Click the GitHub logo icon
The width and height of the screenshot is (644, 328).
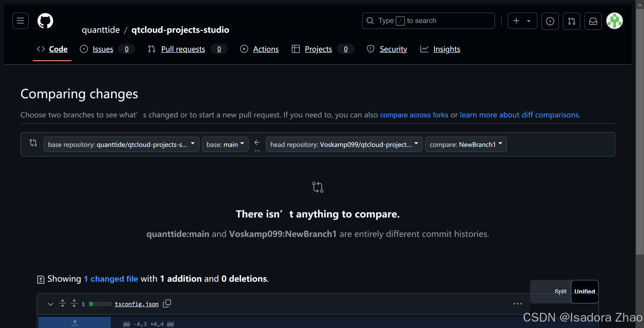45,21
